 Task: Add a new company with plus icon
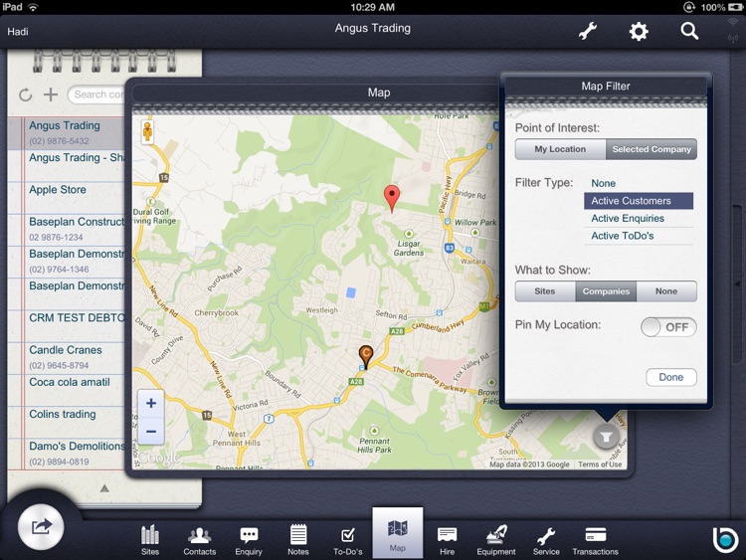pyautogui.click(x=51, y=94)
